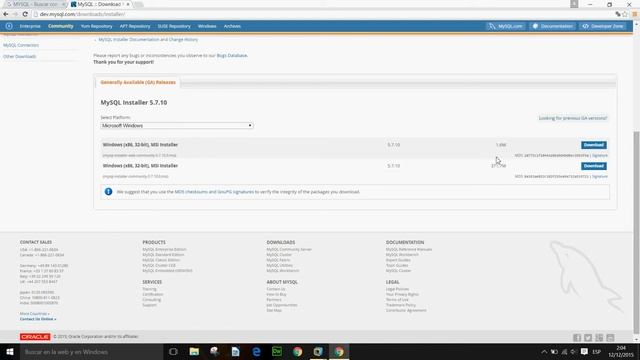The width and height of the screenshot is (640, 360).
Task: Open active Chrome window icon on taskbar
Action: 339,351
